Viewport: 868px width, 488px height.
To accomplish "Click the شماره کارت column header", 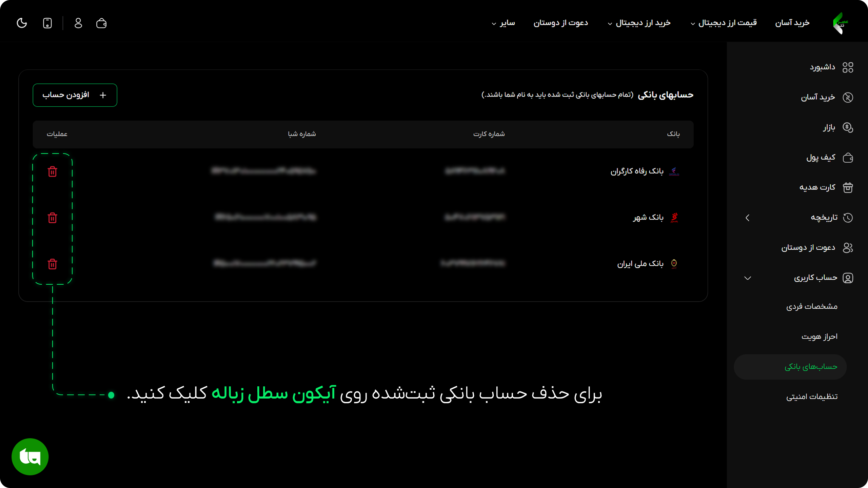I will (x=489, y=134).
